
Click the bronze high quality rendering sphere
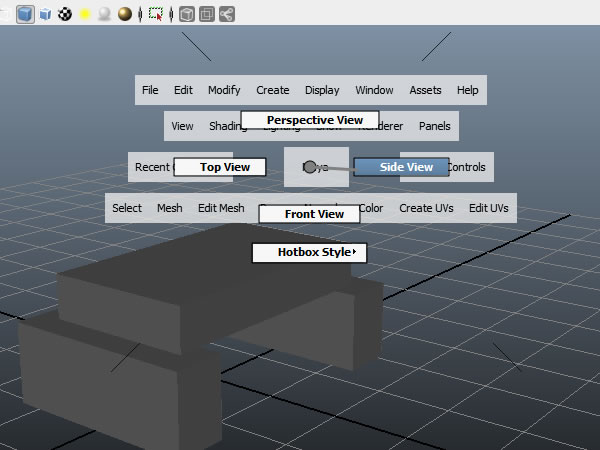coord(125,14)
